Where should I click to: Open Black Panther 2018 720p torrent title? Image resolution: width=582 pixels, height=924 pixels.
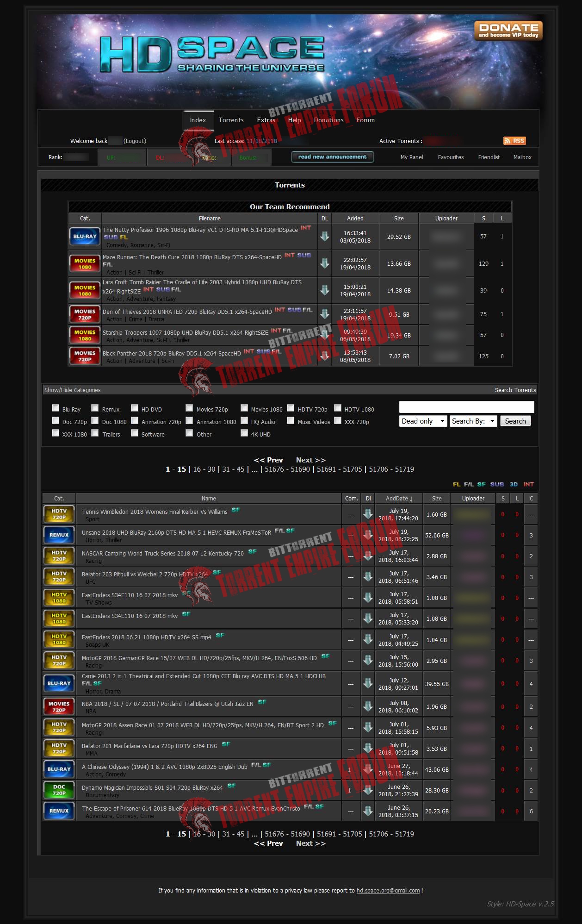(x=172, y=353)
